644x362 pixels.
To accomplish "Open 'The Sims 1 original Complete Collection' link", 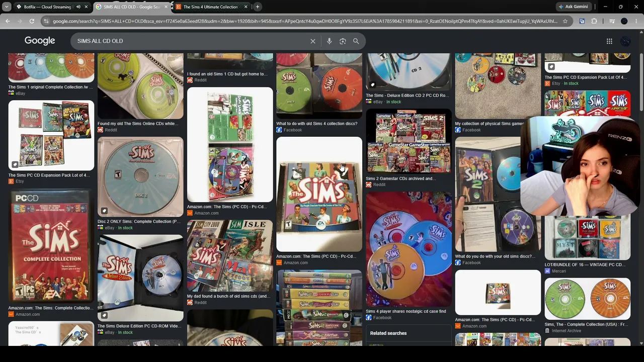I will (x=51, y=87).
